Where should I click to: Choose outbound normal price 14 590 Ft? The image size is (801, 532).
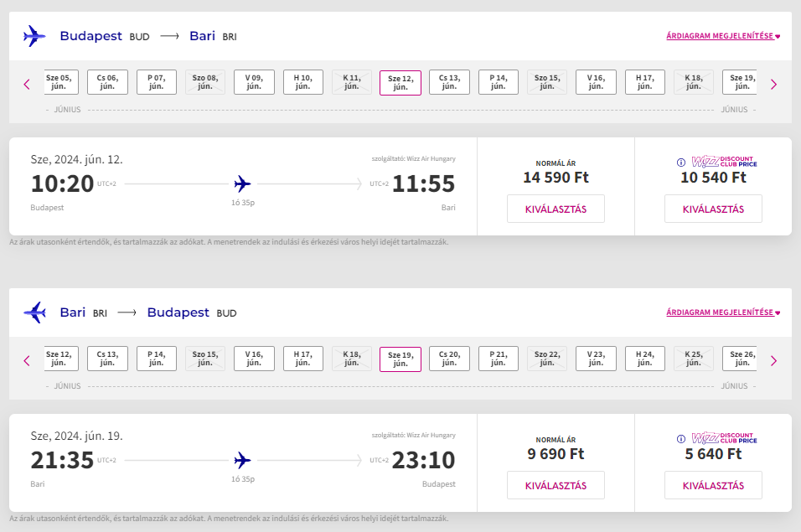[556, 209]
